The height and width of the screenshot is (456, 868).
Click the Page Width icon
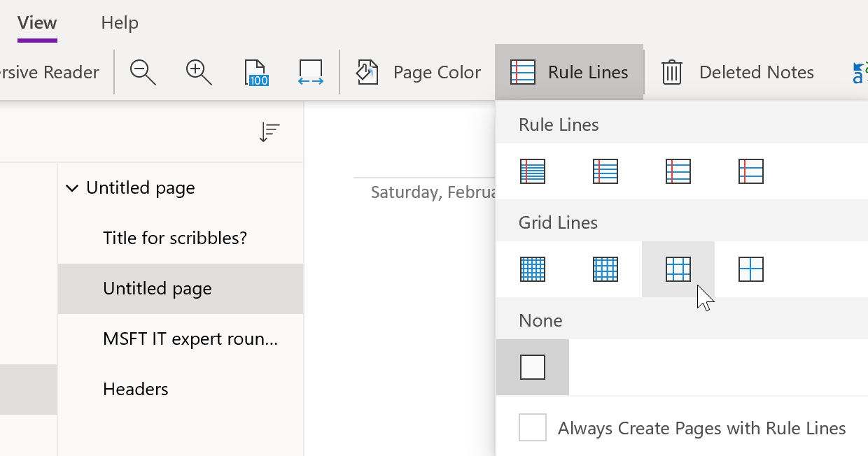[311, 72]
